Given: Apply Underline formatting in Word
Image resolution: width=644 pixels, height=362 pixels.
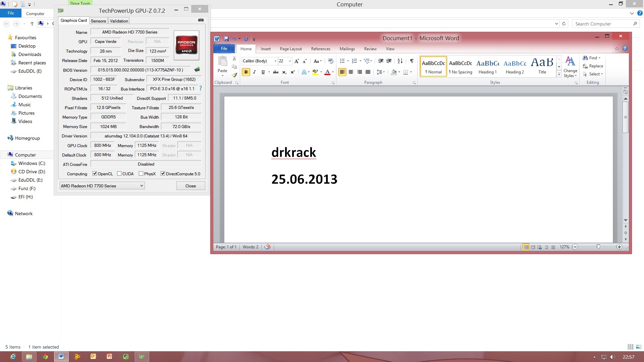Looking at the screenshot, I should tap(263, 72).
